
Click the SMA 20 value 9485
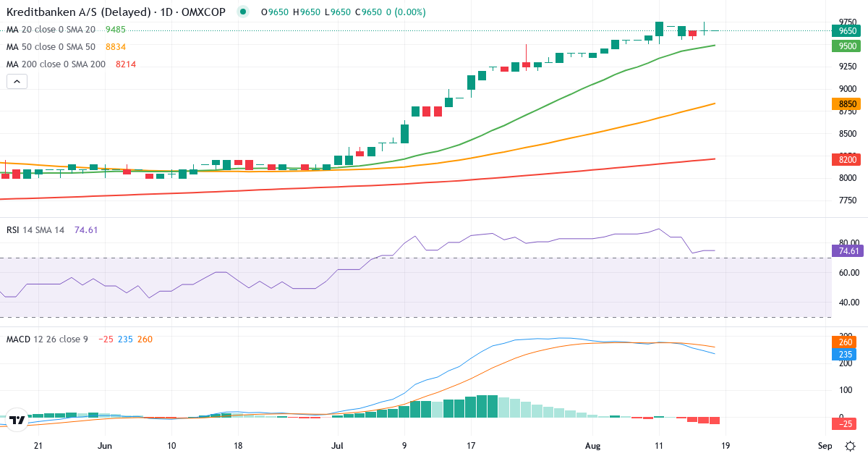(116, 30)
